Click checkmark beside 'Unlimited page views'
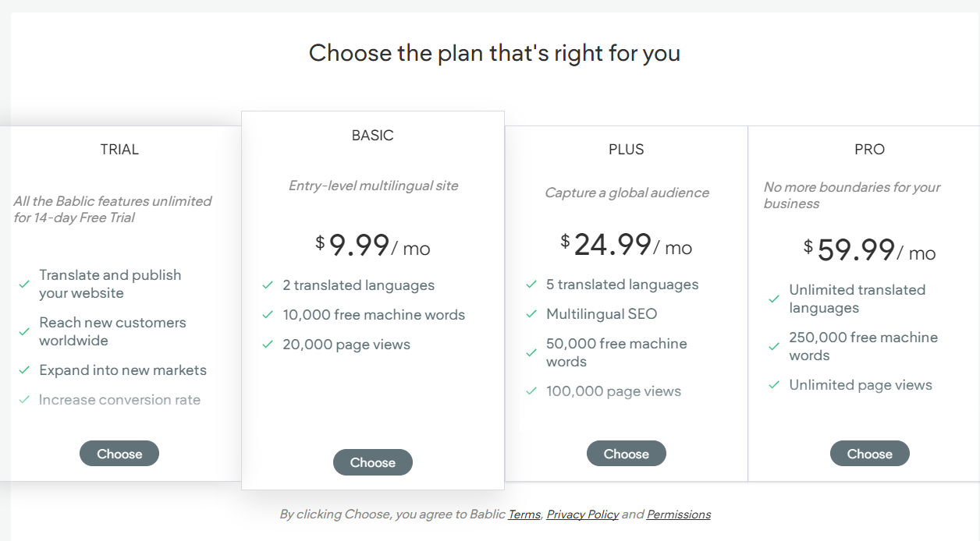This screenshot has height=541, width=980. (774, 385)
